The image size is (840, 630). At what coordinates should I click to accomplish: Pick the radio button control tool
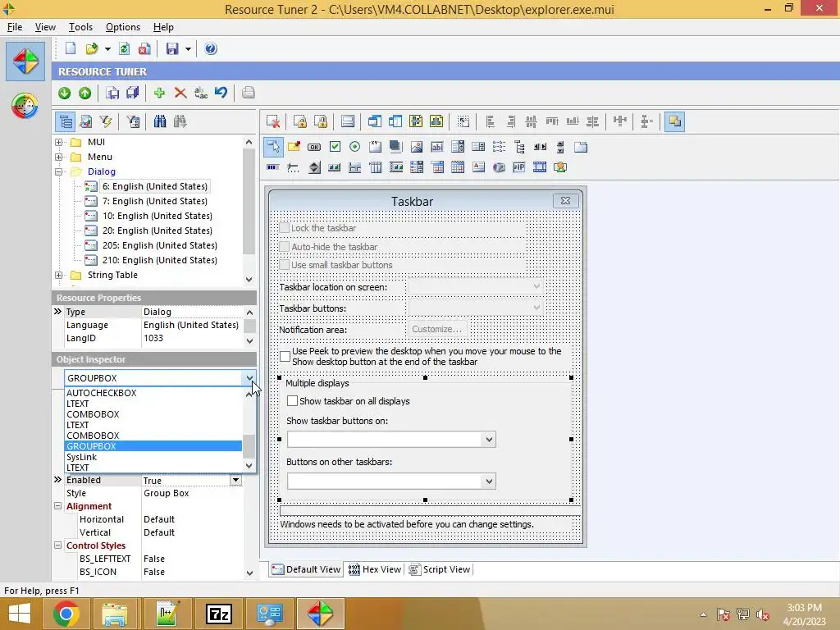point(354,147)
